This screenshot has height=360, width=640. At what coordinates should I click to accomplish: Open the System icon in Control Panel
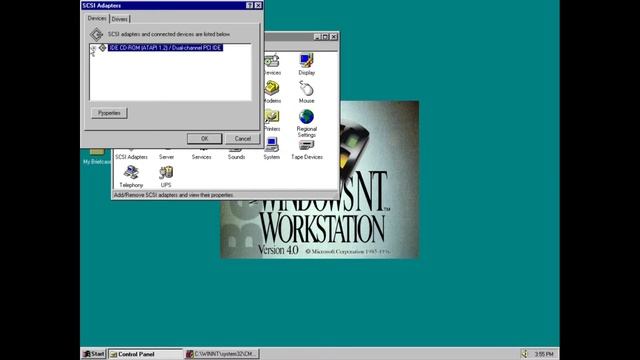pos(271,144)
